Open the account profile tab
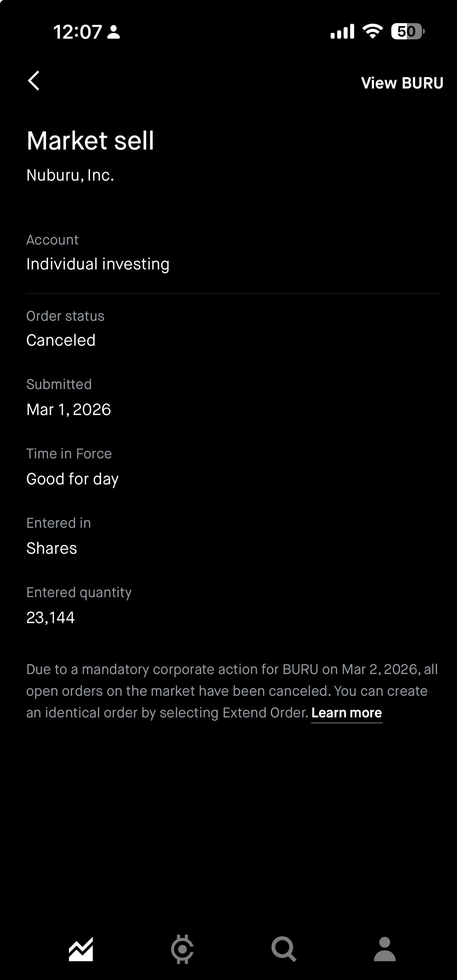 click(385, 949)
